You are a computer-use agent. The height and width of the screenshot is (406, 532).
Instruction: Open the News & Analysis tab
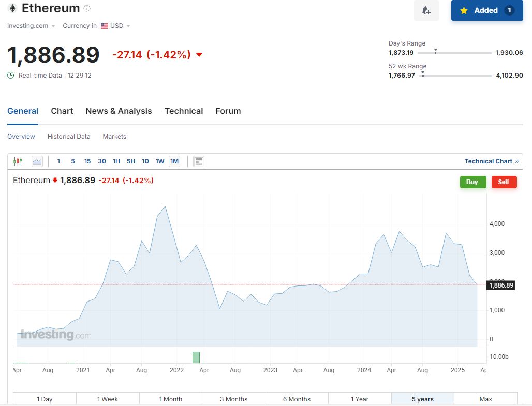[x=119, y=111]
